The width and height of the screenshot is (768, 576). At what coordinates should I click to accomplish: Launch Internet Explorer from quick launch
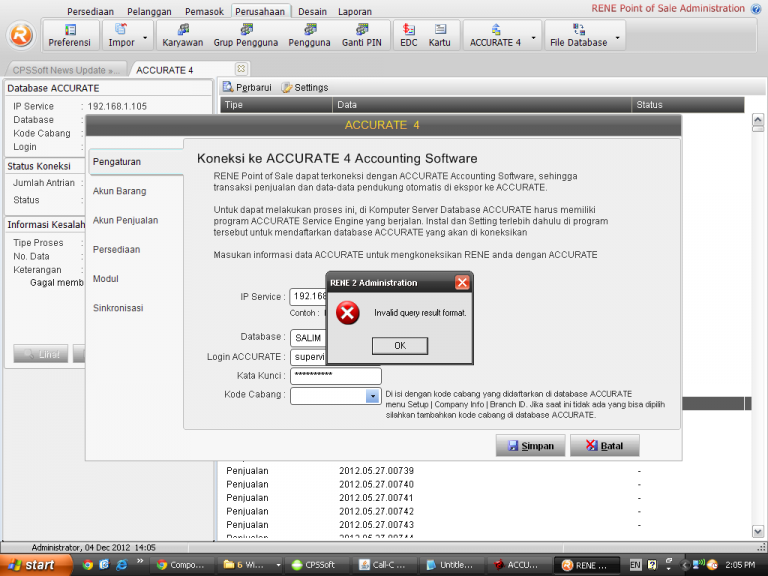121,565
